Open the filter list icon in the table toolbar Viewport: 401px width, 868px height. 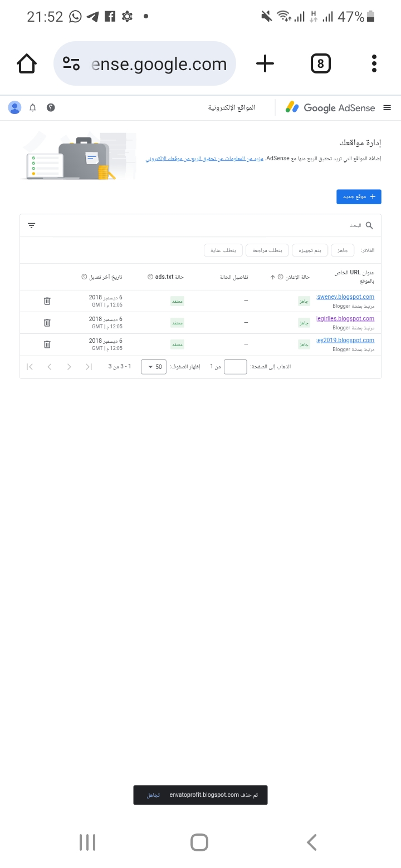[x=32, y=225]
